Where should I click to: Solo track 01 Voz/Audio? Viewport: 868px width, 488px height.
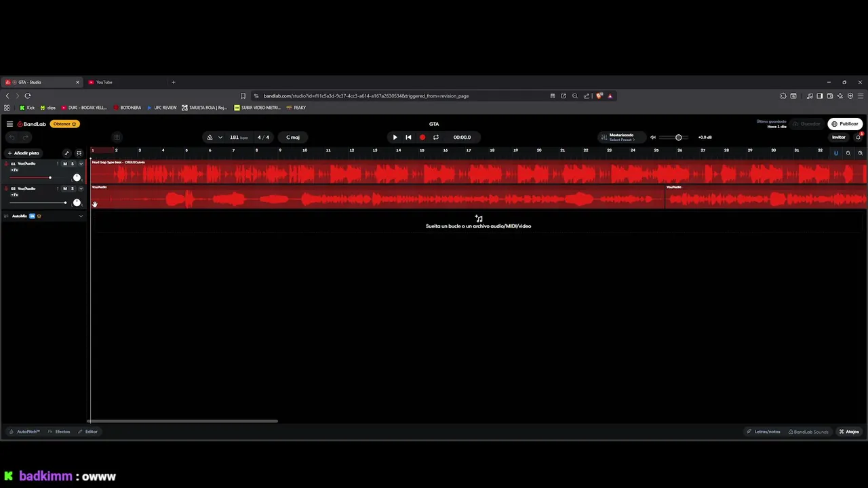[x=73, y=163]
